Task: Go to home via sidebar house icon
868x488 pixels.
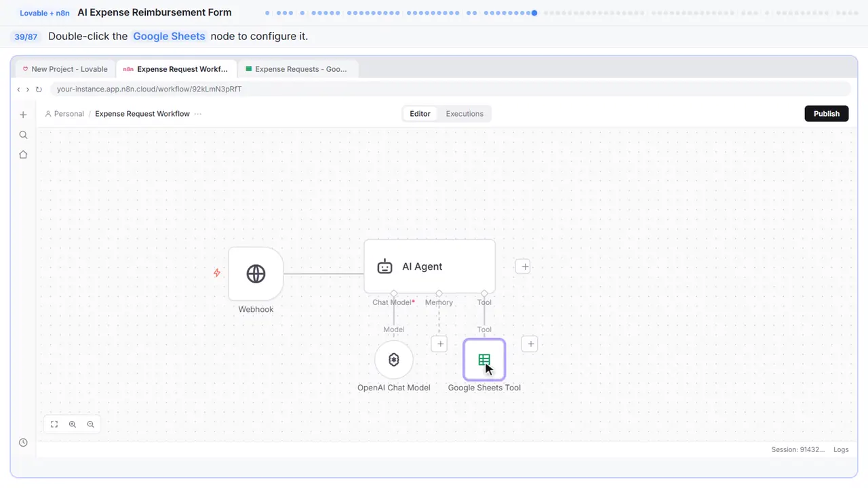Action: 23,155
